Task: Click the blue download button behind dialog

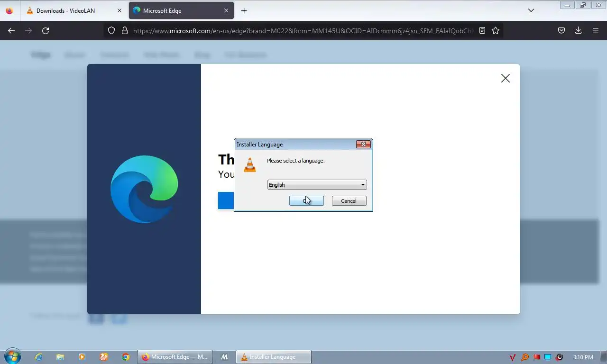Action: (226, 200)
